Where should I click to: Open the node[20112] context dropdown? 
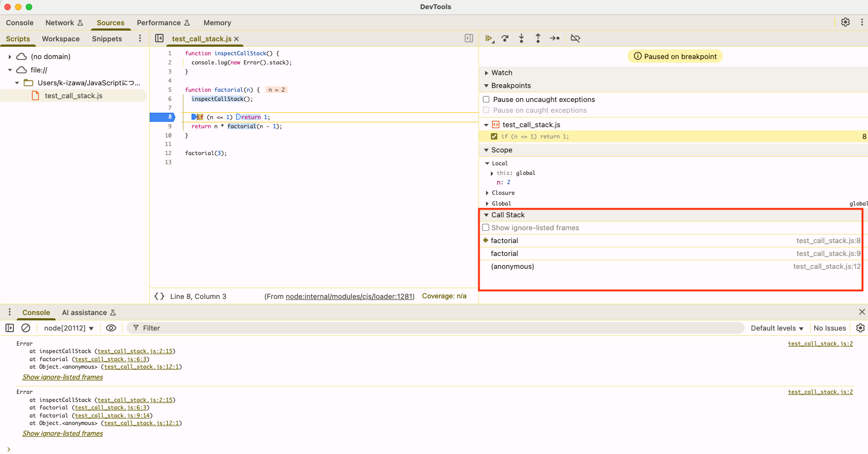(x=69, y=328)
